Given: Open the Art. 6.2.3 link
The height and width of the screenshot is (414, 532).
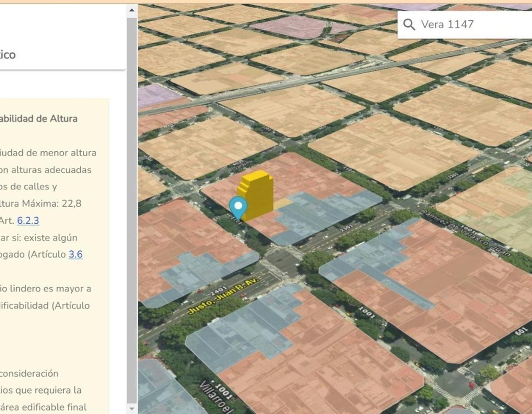Looking at the screenshot, I should coord(28,221).
